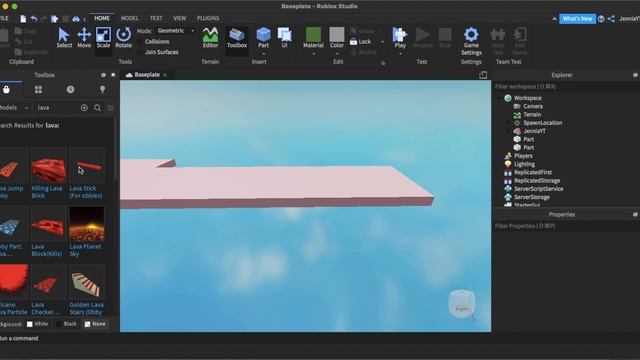Switch to the MODEL ribbon tab
Screen dimensions: 640x360
tap(129, 18)
